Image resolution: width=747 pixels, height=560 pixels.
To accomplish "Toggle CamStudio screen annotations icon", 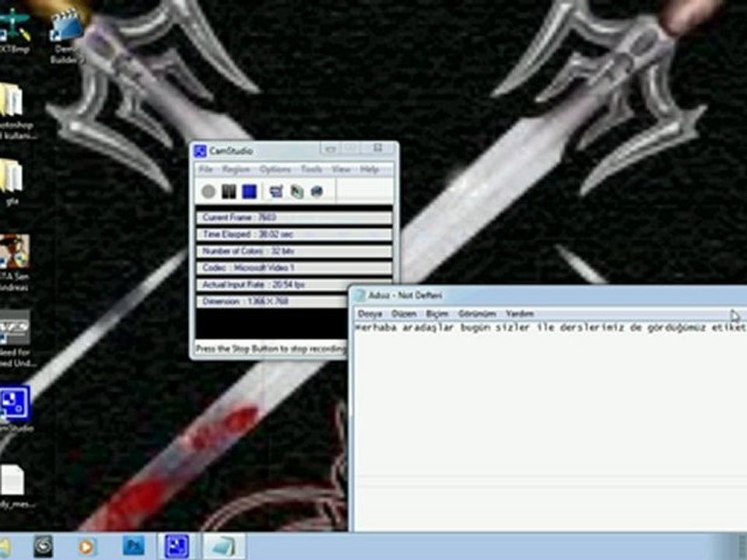I will pos(275,191).
